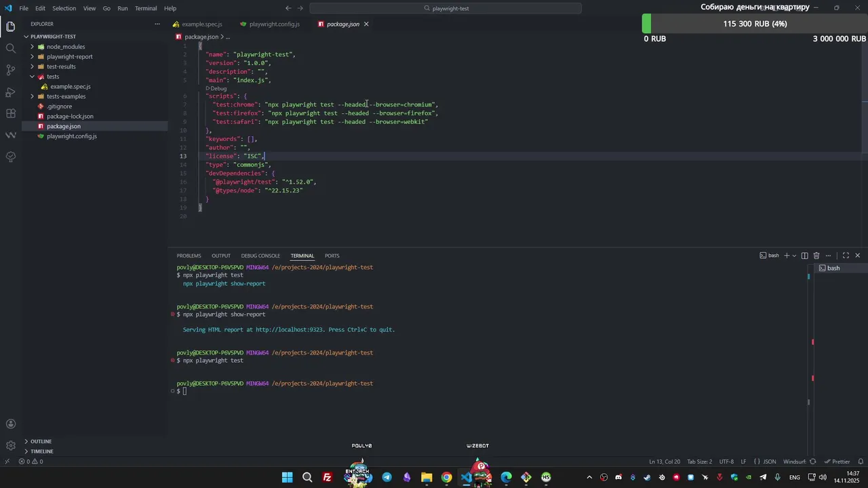Open the Source Control view
The height and width of the screenshot is (488, 868).
click(10, 70)
